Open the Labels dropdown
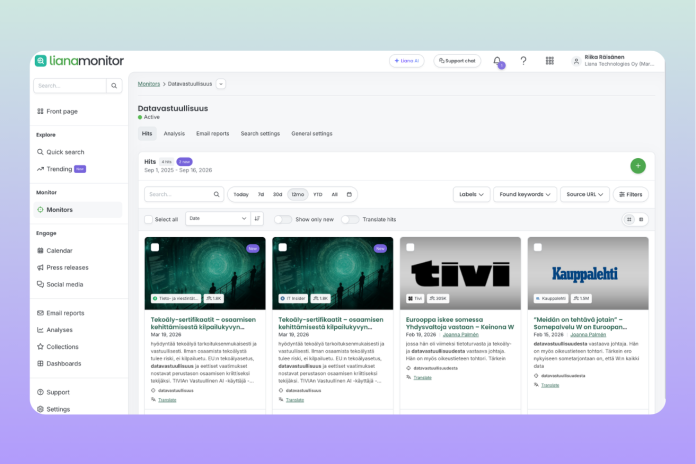Viewport: 696px width, 464px height. point(471,194)
